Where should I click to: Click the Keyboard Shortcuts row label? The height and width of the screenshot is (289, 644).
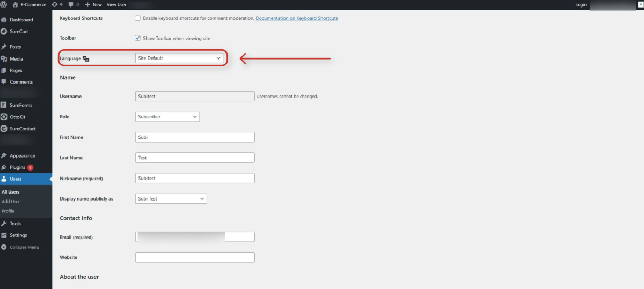[x=81, y=18]
